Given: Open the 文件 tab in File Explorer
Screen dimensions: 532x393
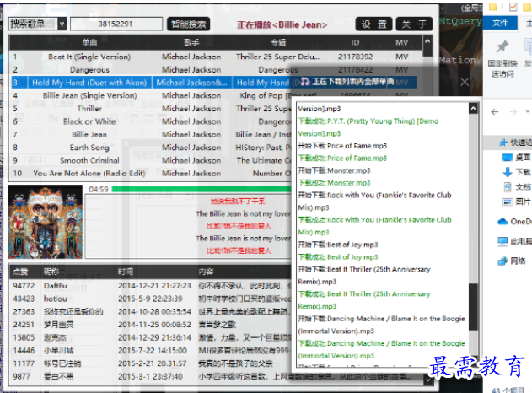Looking at the screenshot, I should (x=500, y=23).
